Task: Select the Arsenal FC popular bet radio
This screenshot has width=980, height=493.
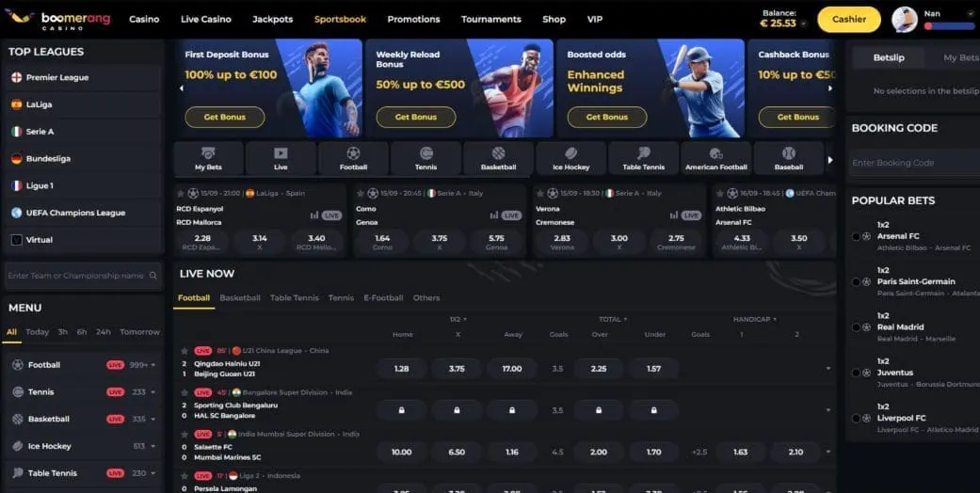Action: pyautogui.click(x=855, y=236)
